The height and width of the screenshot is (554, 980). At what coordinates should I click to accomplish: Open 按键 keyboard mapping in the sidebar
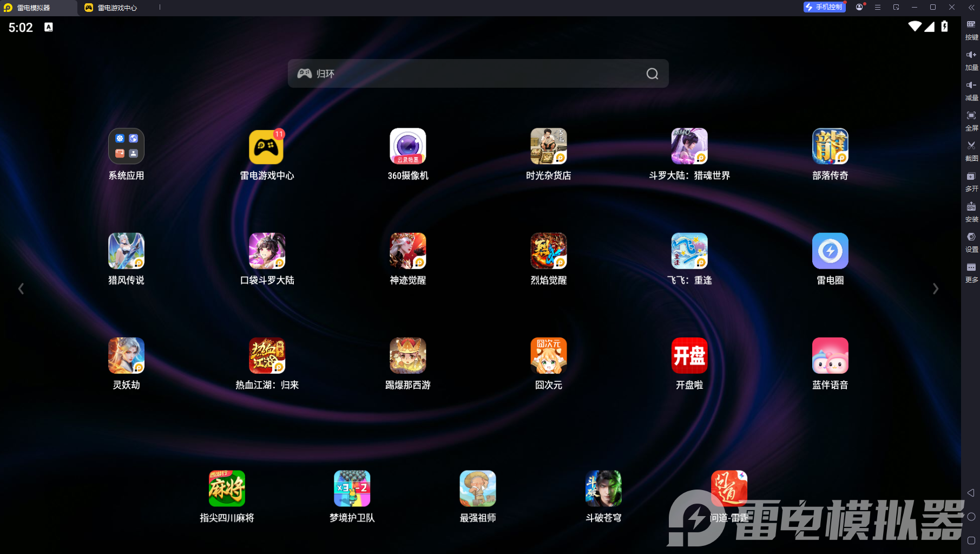click(x=971, y=30)
